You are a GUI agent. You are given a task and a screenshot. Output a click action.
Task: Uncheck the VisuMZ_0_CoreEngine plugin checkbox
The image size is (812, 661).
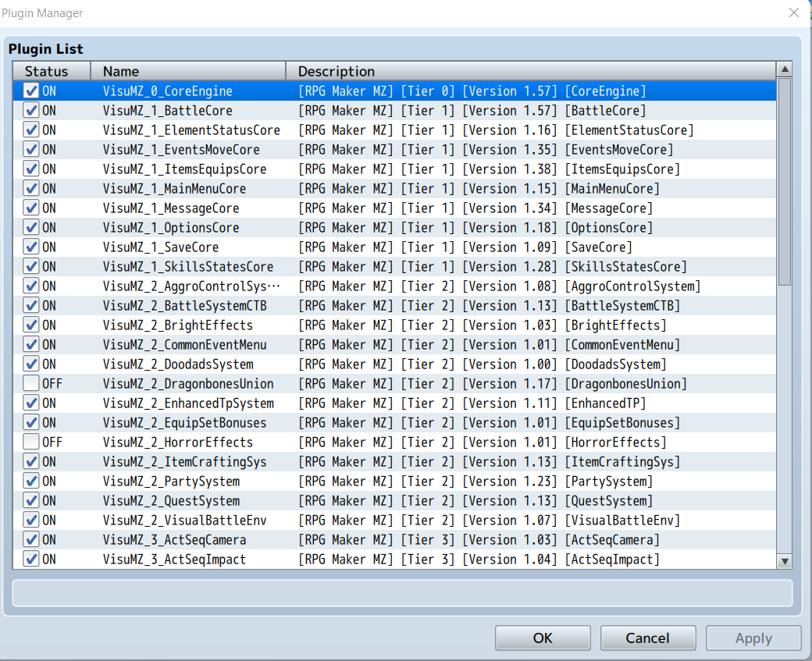point(31,91)
